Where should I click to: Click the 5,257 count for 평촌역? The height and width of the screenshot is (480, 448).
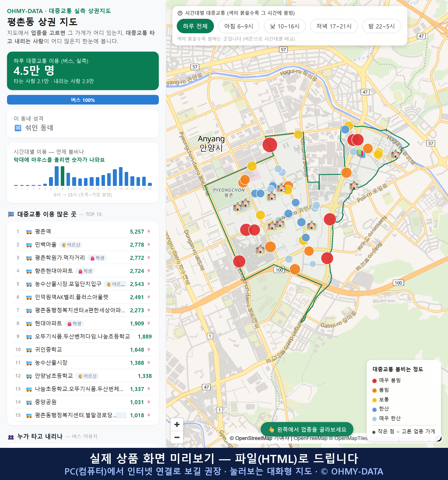137,232
